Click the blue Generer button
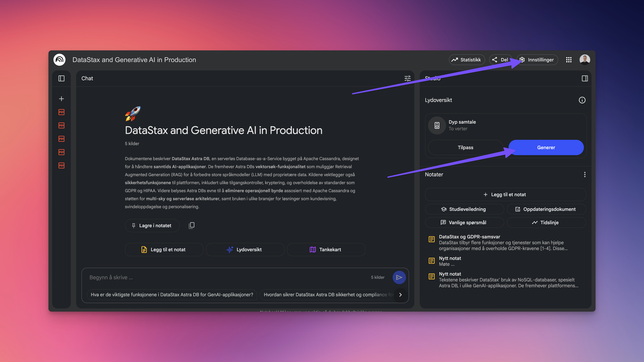The height and width of the screenshot is (362, 644). 546,147
